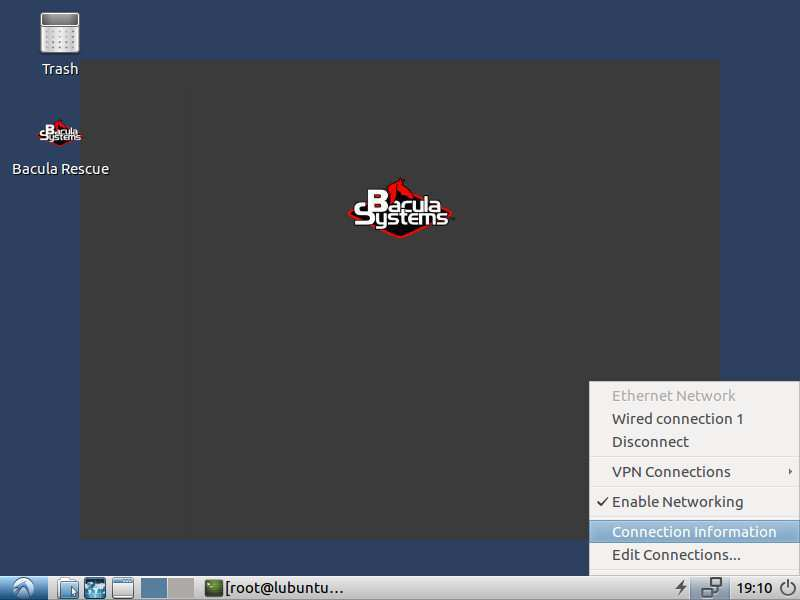Select Wired connection 1
The image size is (800, 600).
tap(694, 419)
